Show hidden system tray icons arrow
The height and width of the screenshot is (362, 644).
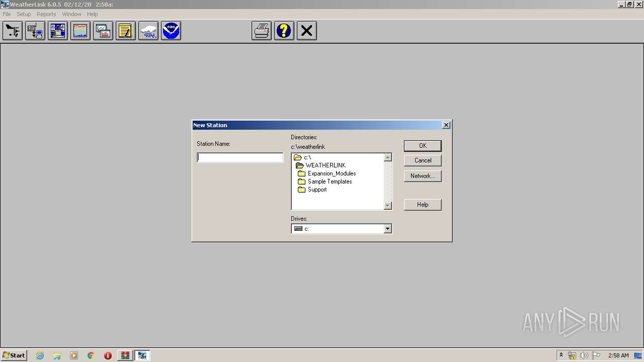[x=561, y=355]
